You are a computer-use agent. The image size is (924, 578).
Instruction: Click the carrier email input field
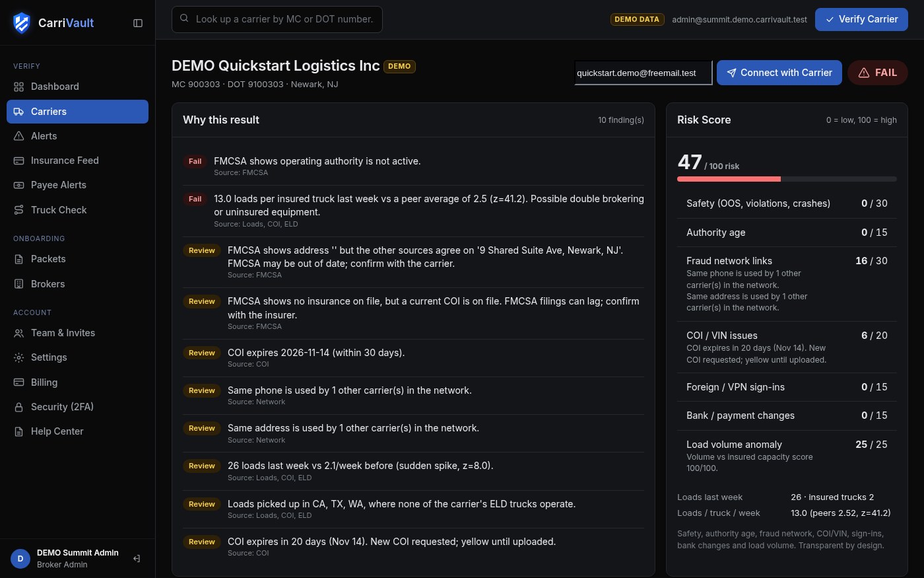click(643, 73)
